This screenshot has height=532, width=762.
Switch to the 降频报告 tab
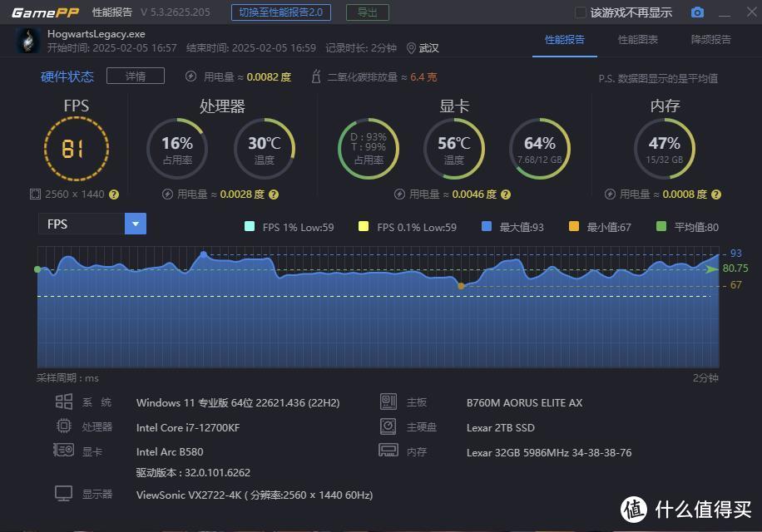[x=711, y=40]
